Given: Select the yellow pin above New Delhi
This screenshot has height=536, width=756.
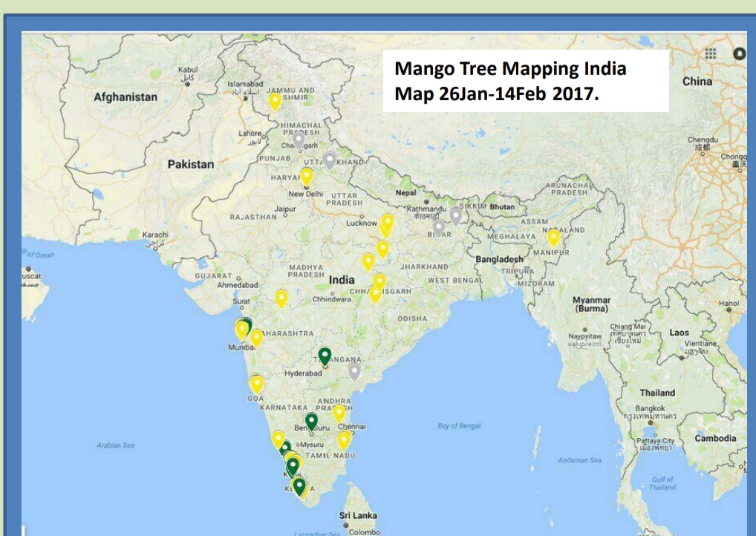Looking at the screenshot, I should pyautogui.click(x=306, y=177).
